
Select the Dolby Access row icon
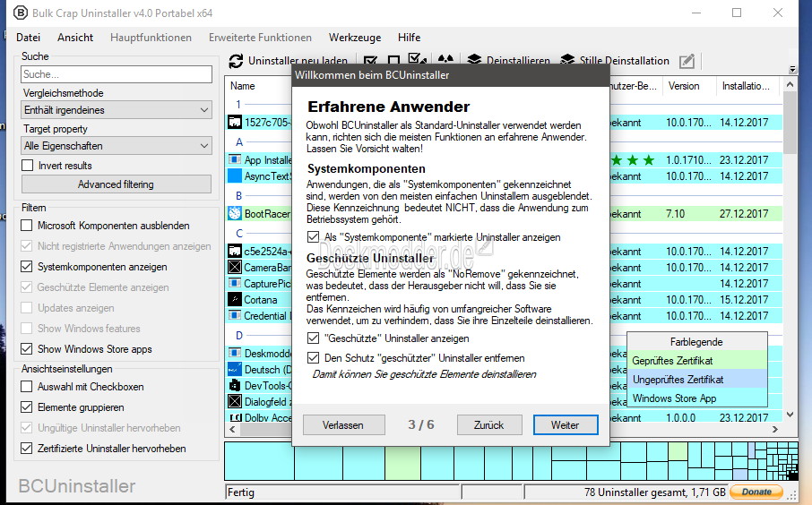(235, 417)
